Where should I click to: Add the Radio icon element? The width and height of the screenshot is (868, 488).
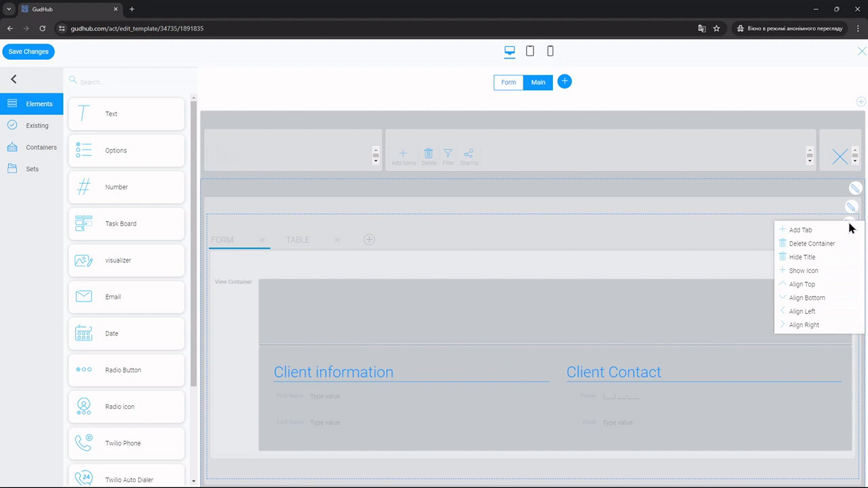(x=126, y=407)
